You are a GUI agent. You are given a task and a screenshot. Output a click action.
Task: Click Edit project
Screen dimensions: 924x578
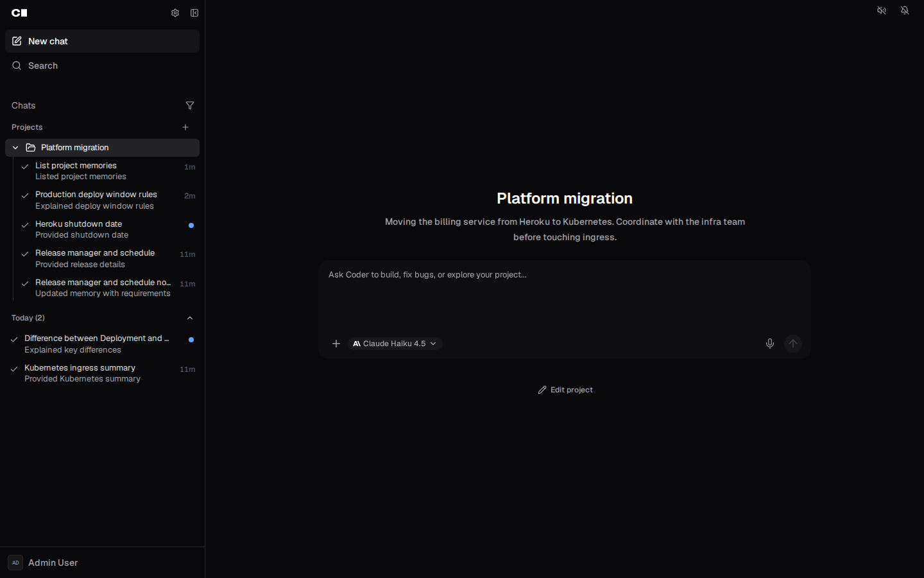[x=565, y=390]
